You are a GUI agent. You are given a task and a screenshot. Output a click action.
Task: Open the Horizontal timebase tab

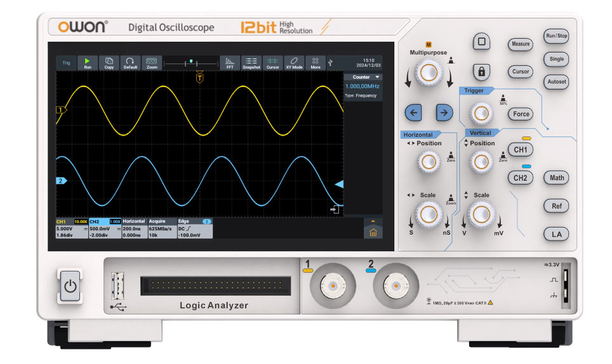pyautogui.click(x=134, y=228)
